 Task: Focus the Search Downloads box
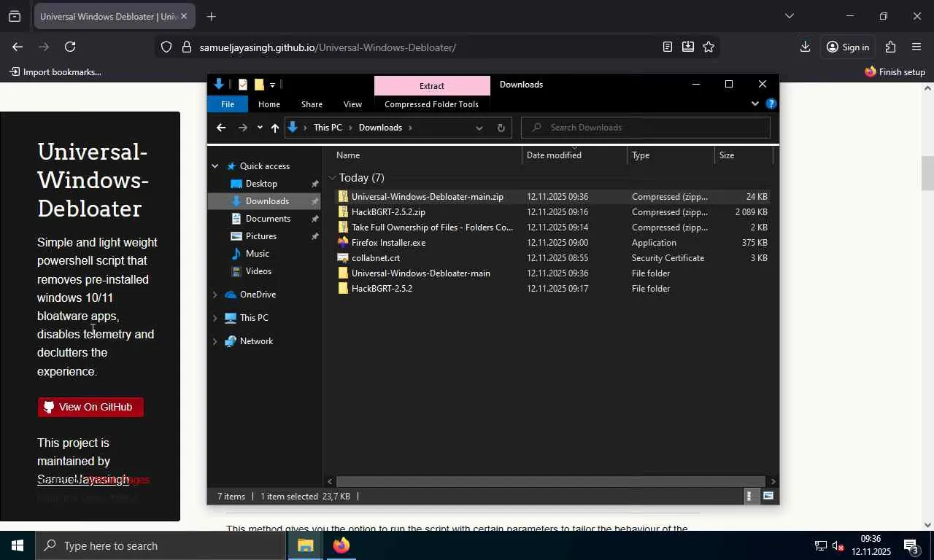click(x=646, y=128)
